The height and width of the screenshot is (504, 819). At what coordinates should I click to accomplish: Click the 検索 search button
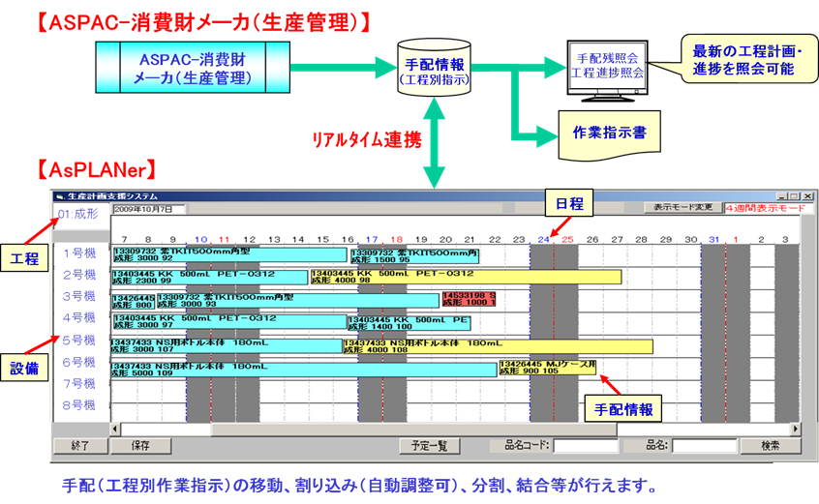(x=770, y=446)
